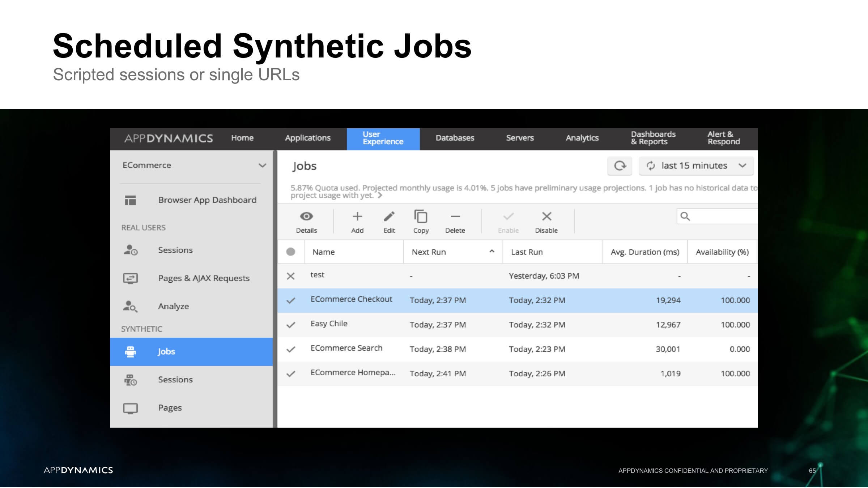Click the 1,019 avg duration value

[x=671, y=373]
